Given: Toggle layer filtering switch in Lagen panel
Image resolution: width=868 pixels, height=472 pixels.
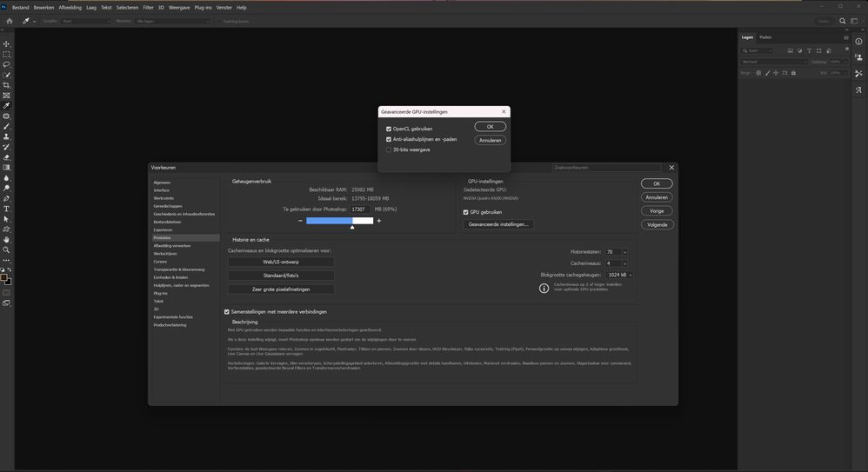Looking at the screenshot, I should point(846,50).
